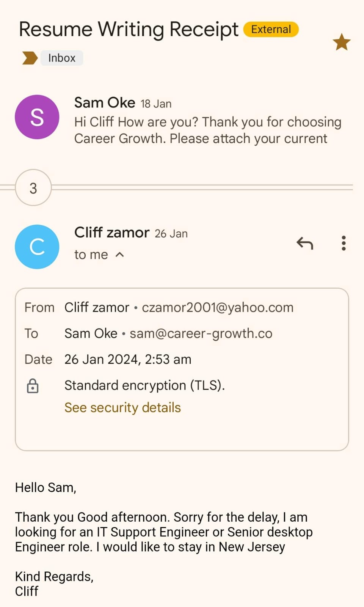This screenshot has height=607, width=364.
Task: Click the email body text paragraph
Action: (164, 532)
